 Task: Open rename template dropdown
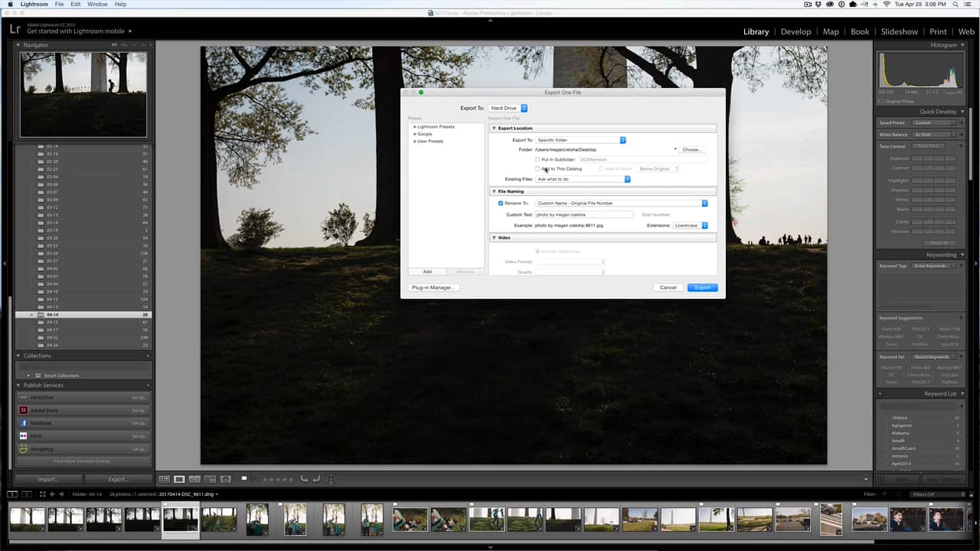(622, 203)
